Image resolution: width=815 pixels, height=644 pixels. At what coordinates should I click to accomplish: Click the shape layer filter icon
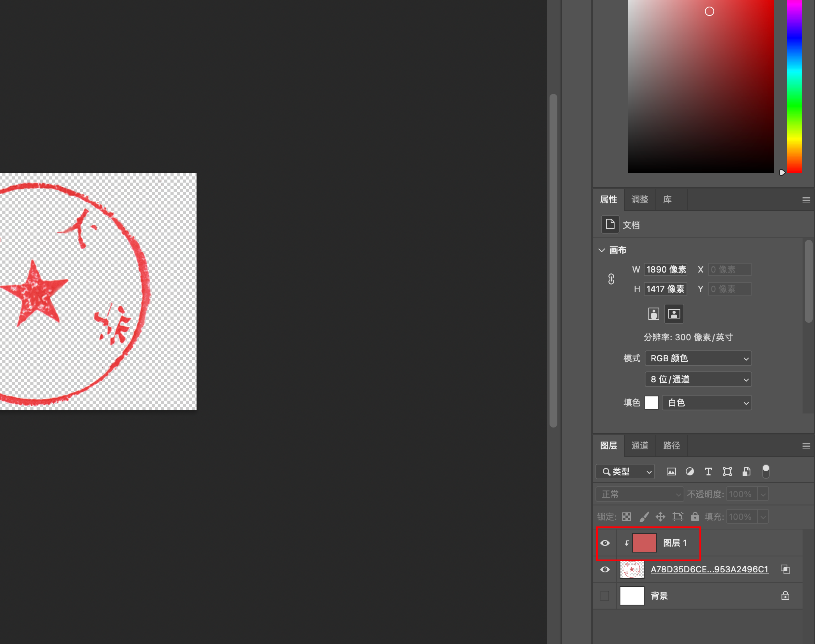727,472
